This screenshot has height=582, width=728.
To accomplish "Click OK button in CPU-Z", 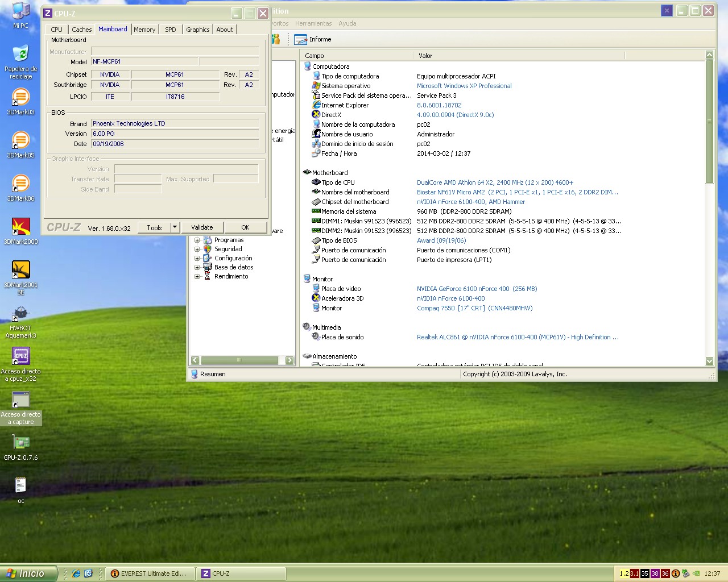I will 245,227.
